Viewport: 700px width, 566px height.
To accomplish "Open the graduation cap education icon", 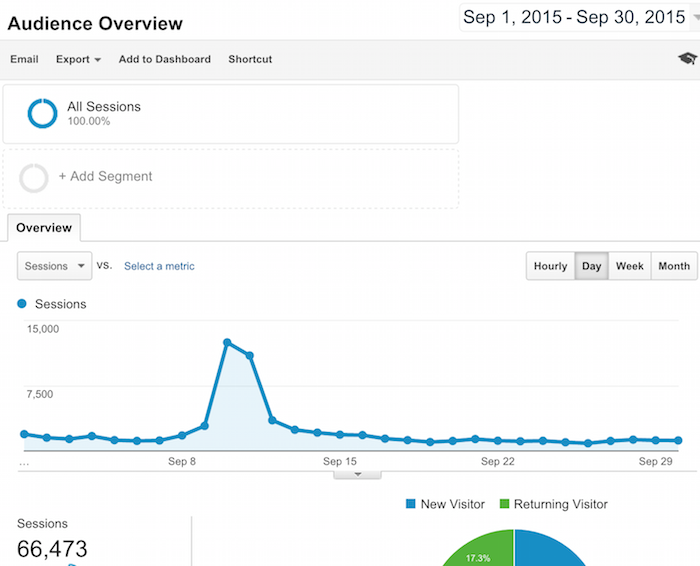I will pyautogui.click(x=688, y=58).
